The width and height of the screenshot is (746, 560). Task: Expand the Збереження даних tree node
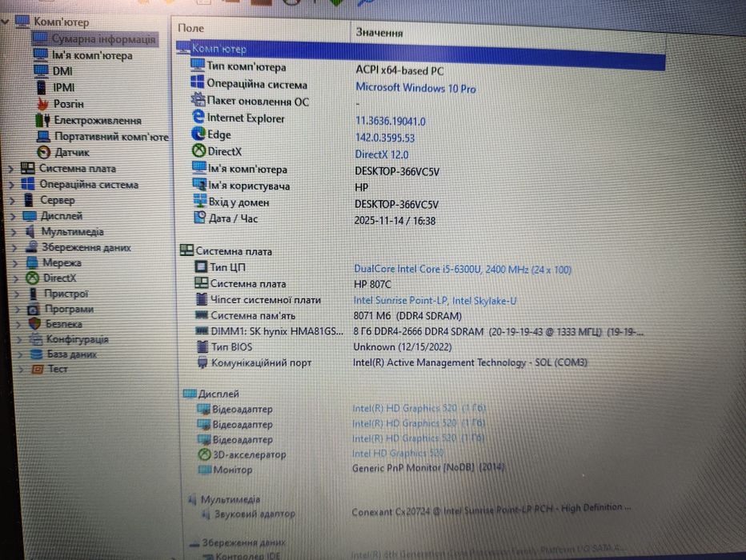[x=14, y=248]
